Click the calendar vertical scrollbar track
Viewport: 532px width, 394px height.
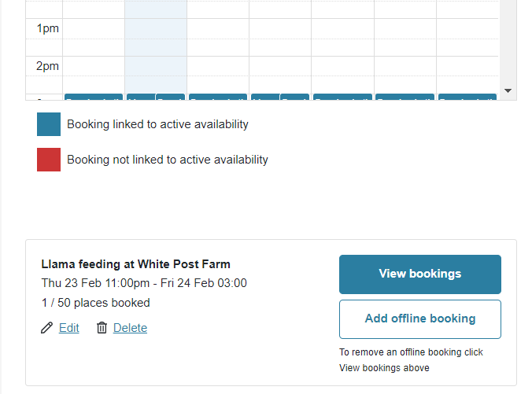point(508,41)
